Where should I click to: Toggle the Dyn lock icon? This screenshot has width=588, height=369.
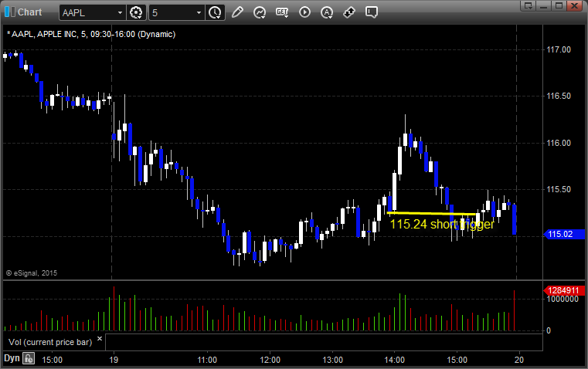pos(29,358)
